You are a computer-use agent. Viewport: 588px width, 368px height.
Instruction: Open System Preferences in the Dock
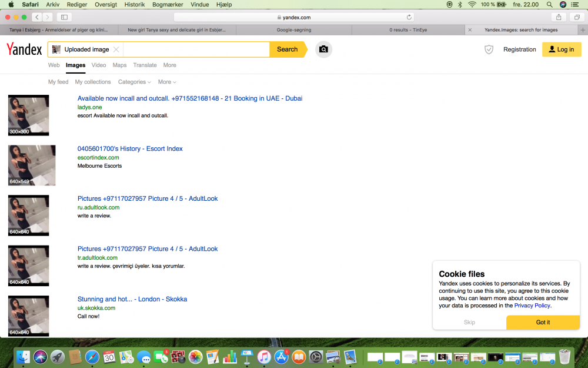click(x=316, y=357)
